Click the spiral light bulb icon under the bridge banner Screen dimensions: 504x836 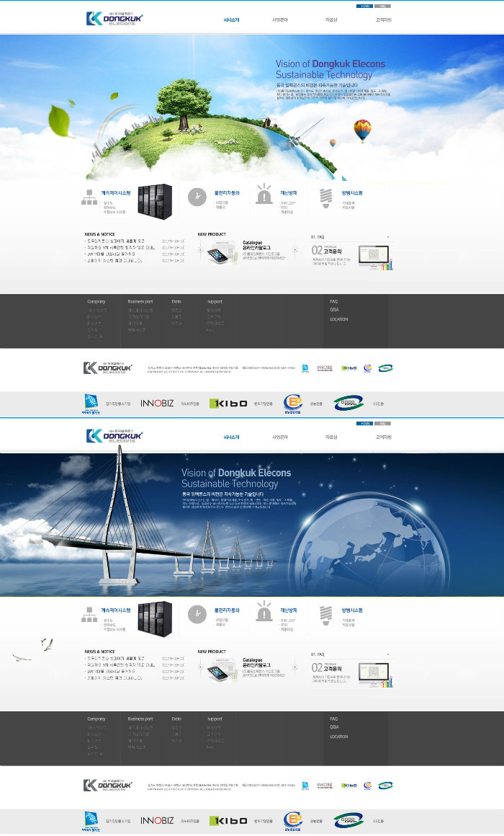[x=326, y=615]
